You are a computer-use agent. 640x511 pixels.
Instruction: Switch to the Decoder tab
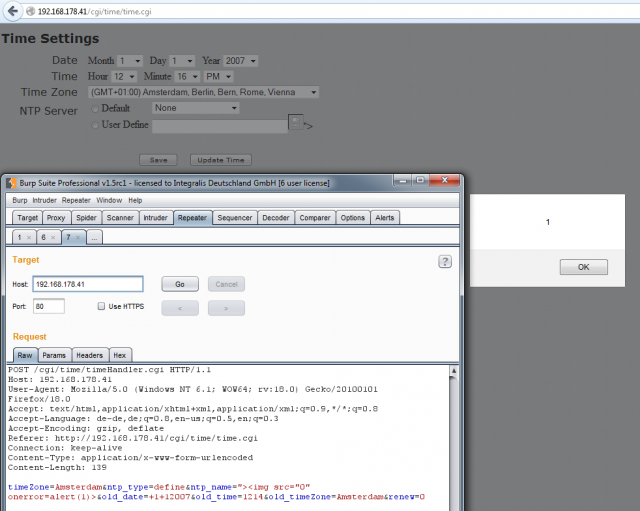tap(276, 218)
